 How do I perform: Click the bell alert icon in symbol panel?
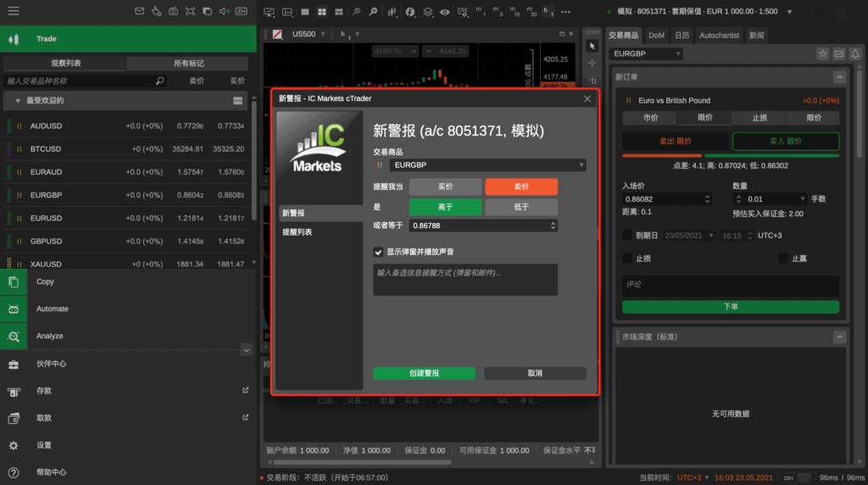point(855,53)
